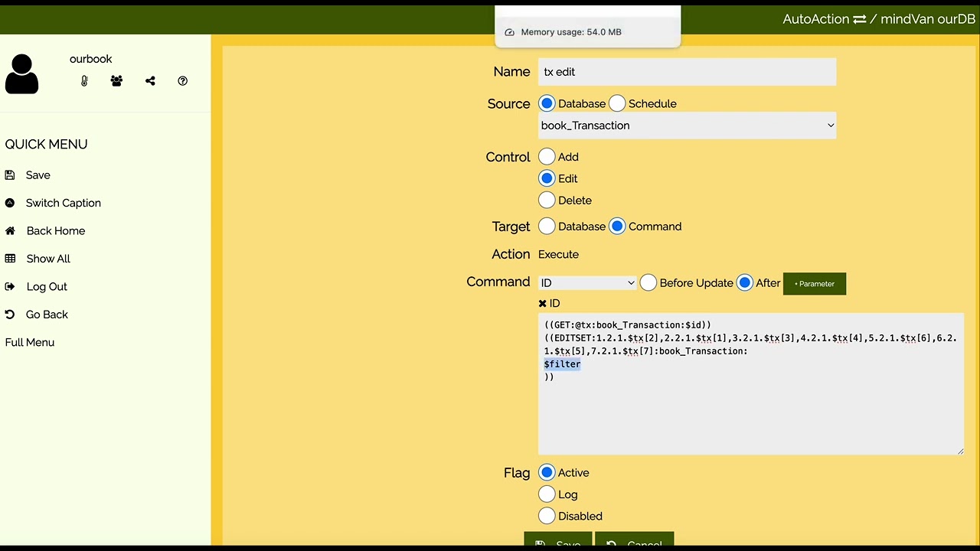
Task: Set Flag to Disabled
Action: [x=547, y=516]
